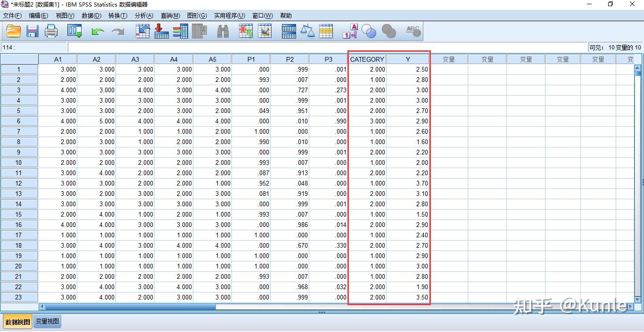Click the Print toolbar icon
Viewport: 644px width, 332px height.
pyautogui.click(x=51, y=31)
